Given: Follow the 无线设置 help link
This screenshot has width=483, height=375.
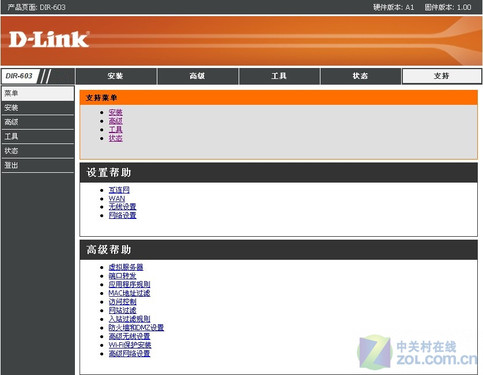Looking at the screenshot, I should (x=122, y=207).
